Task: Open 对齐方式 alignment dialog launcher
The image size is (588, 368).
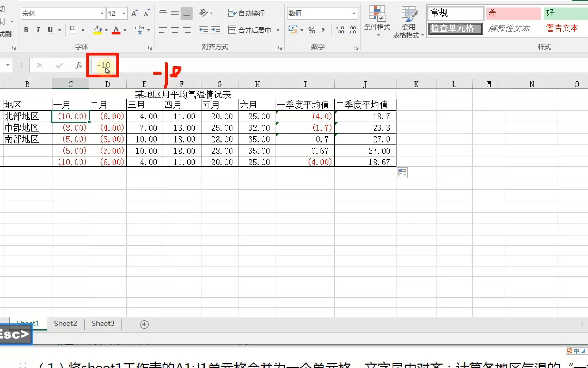Action: pyautogui.click(x=280, y=48)
